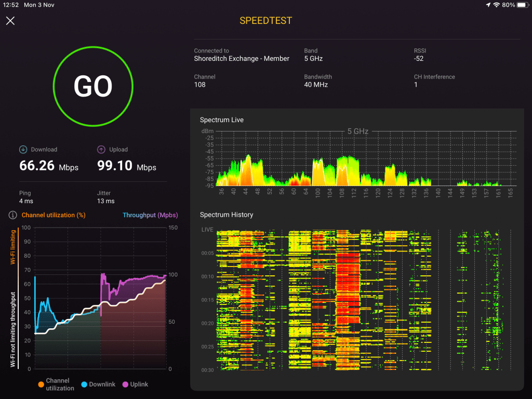Tap the Upload arrow icon

click(101, 149)
